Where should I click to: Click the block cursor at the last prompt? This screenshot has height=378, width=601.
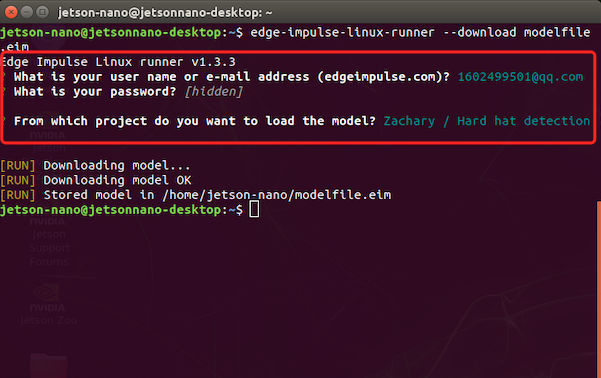coord(254,210)
